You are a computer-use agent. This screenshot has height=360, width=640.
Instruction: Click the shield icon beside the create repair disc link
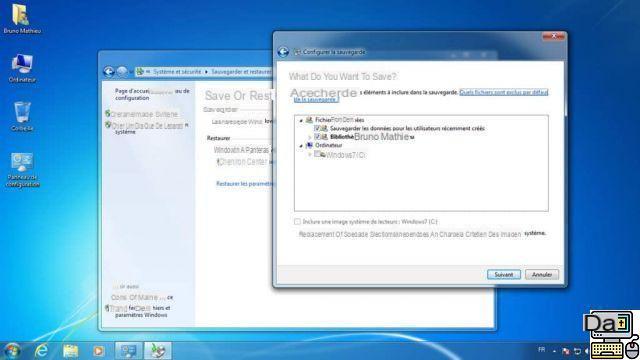(108, 125)
